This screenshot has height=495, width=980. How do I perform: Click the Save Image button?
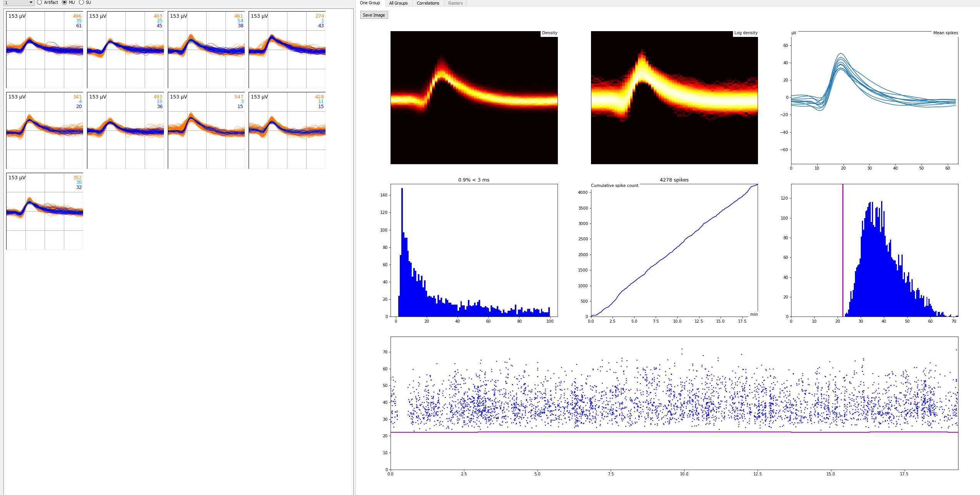[373, 15]
